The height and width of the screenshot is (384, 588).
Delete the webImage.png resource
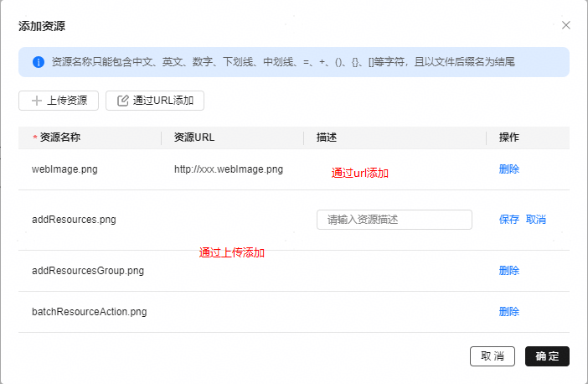[509, 169]
